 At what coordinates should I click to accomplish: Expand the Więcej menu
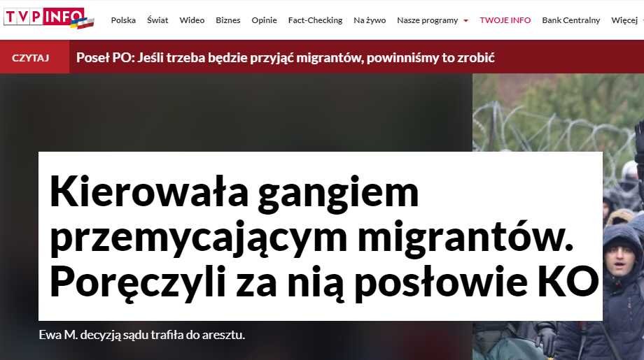point(624,20)
